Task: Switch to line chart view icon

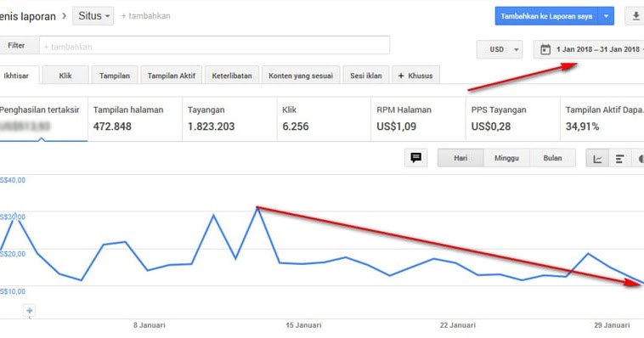Action: pos(597,159)
